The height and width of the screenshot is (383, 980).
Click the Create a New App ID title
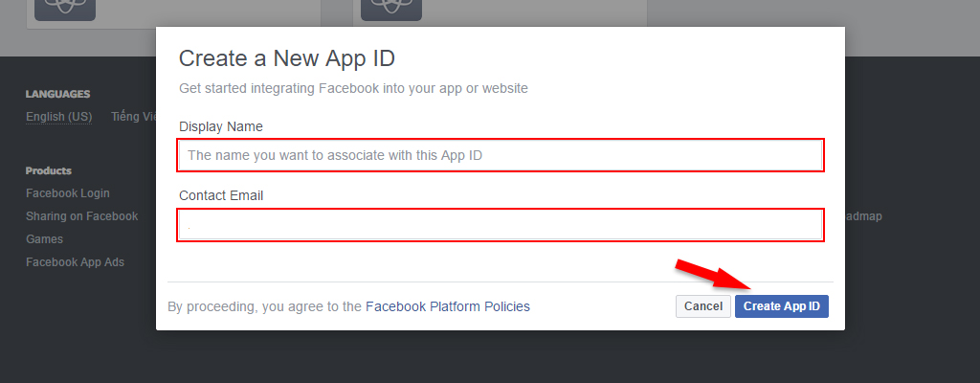[287, 58]
